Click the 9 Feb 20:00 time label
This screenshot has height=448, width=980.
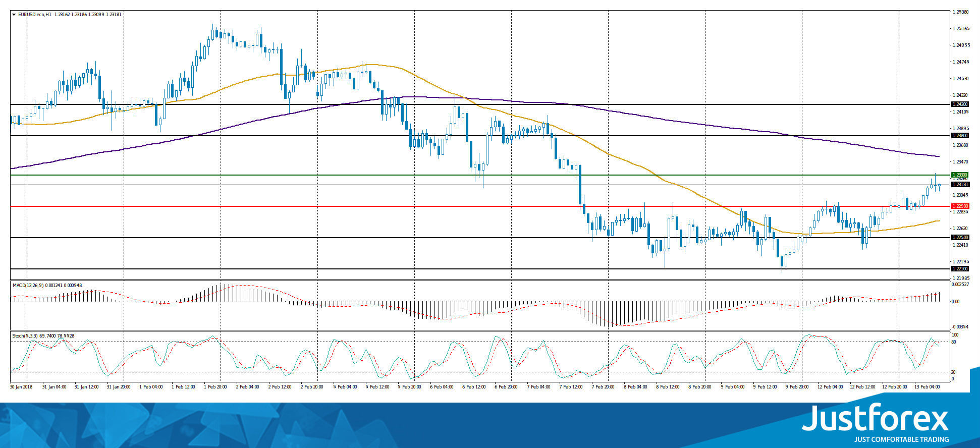797,387
